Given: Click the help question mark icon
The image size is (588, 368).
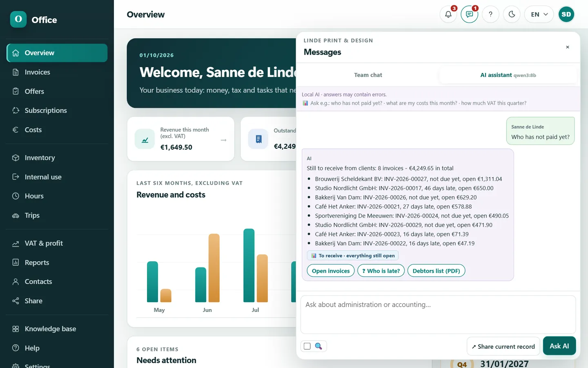Looking at the screenshot, I should 490,14.
